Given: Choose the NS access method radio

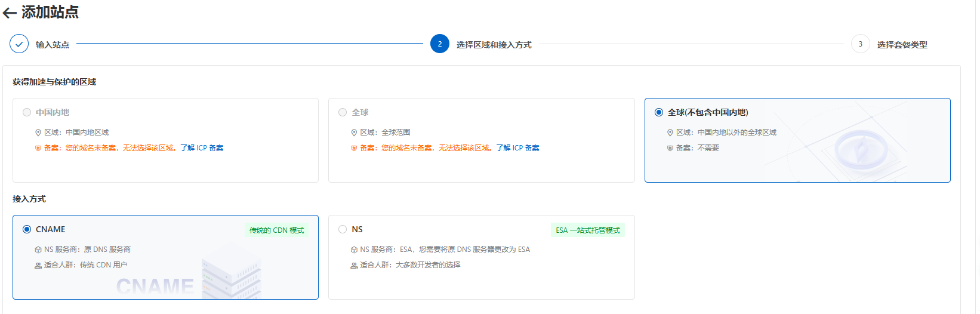Looking at the screenshot, I should click(x=343, y=229).
